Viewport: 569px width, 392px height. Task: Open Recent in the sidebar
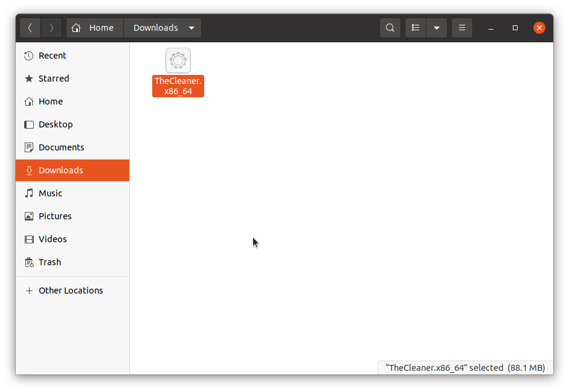pos(72,56)
